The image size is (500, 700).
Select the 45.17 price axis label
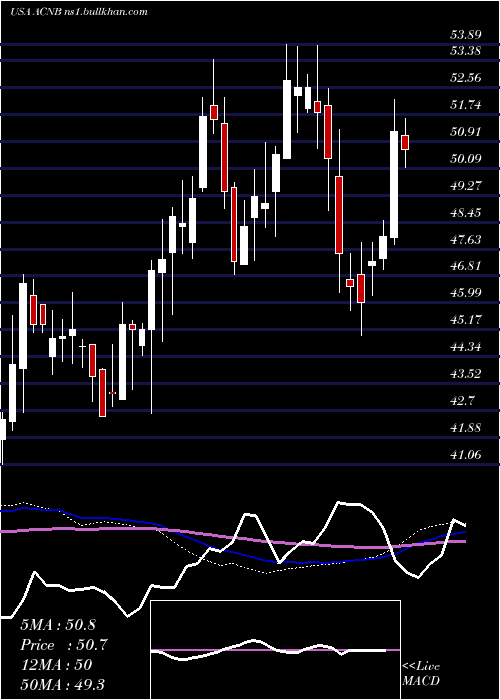pyautogui.click(x=465, y=320)
